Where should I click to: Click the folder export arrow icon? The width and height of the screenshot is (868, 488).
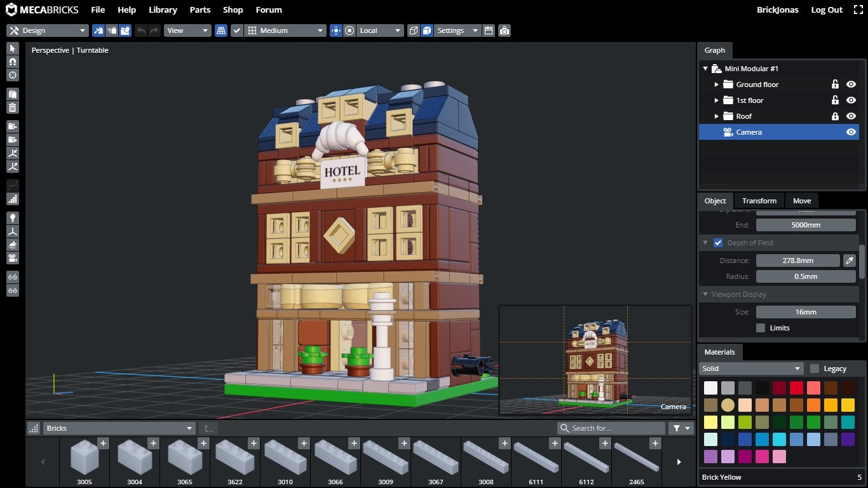[12, 140]
